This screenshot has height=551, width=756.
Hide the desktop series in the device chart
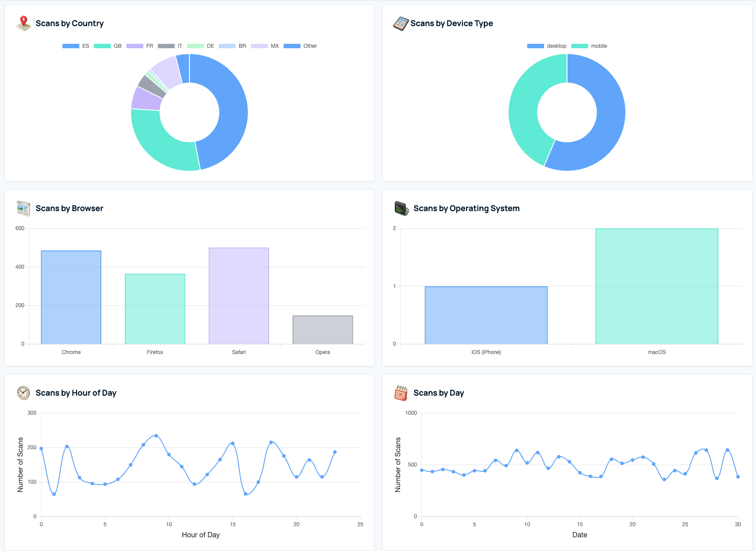pyautogui.click(x=547, y=46)
